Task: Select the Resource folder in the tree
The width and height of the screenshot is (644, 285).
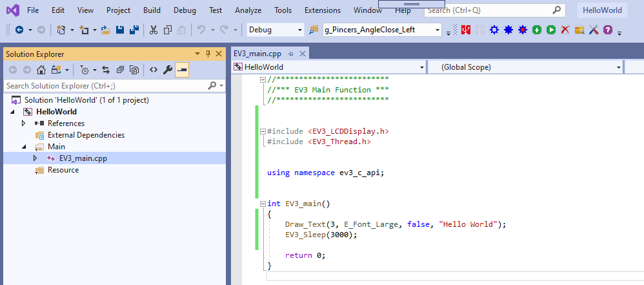Action: 63,170
